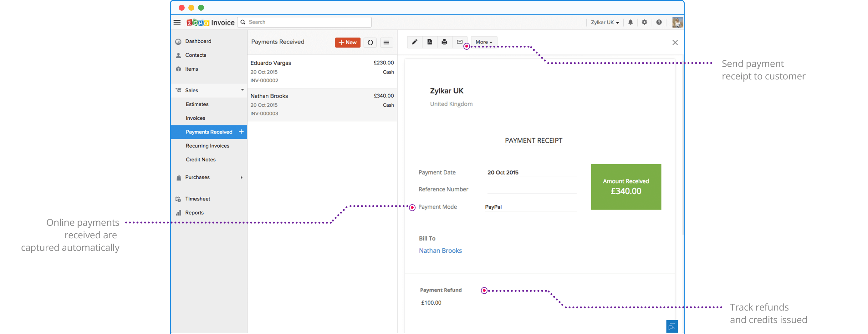Screen dimensions: 868x334
Task: Open Nathan Brooks customer link
Action: (440, 250)
